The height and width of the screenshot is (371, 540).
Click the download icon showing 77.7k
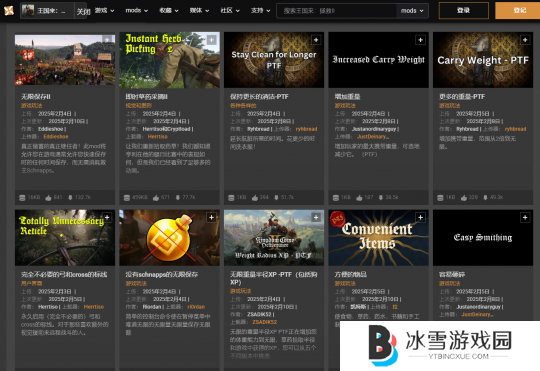[178, 198]
